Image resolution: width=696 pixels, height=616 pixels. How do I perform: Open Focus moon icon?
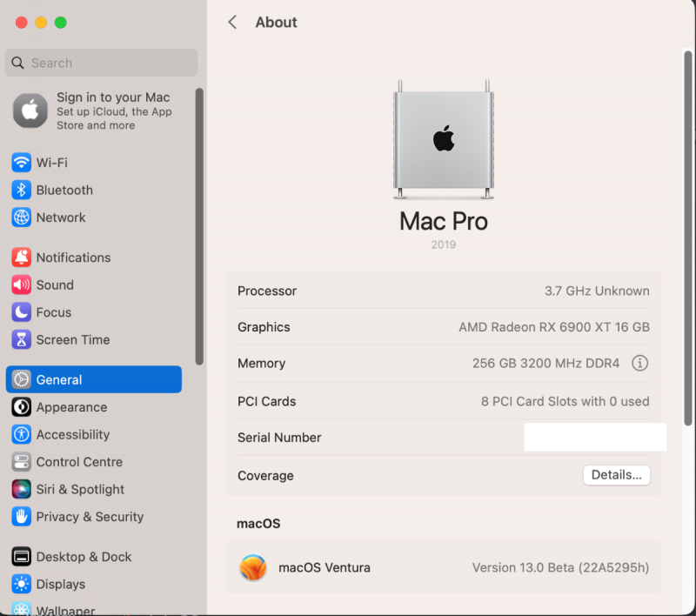[22, 312]
